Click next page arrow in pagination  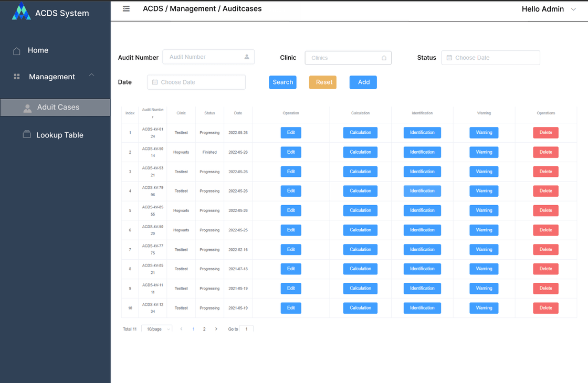click(216, 329)
